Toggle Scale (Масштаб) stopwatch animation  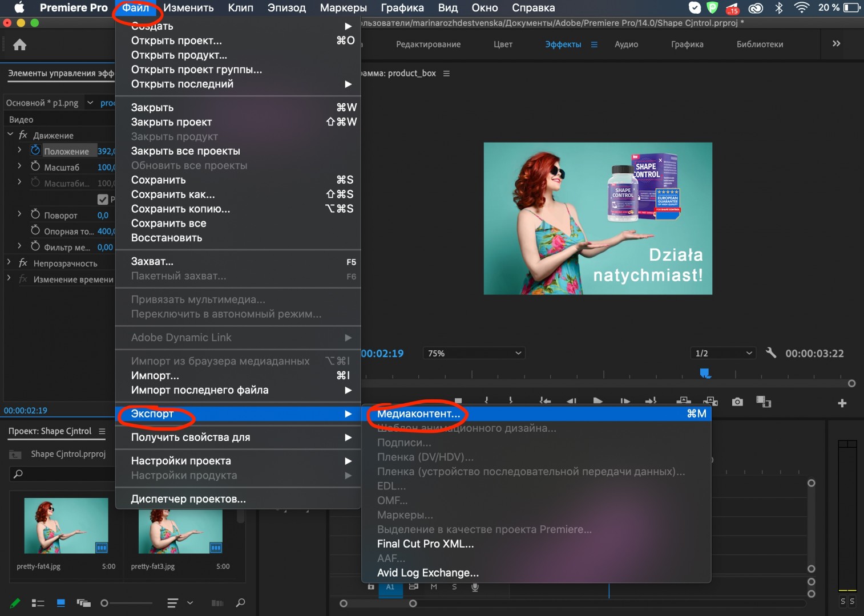pyautogui.click(x=35, y=166)
